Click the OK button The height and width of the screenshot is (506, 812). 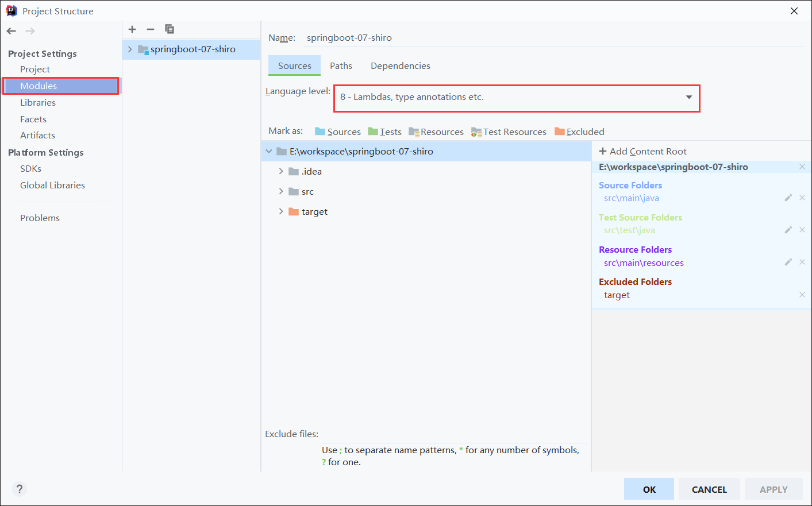pos(649,489)
